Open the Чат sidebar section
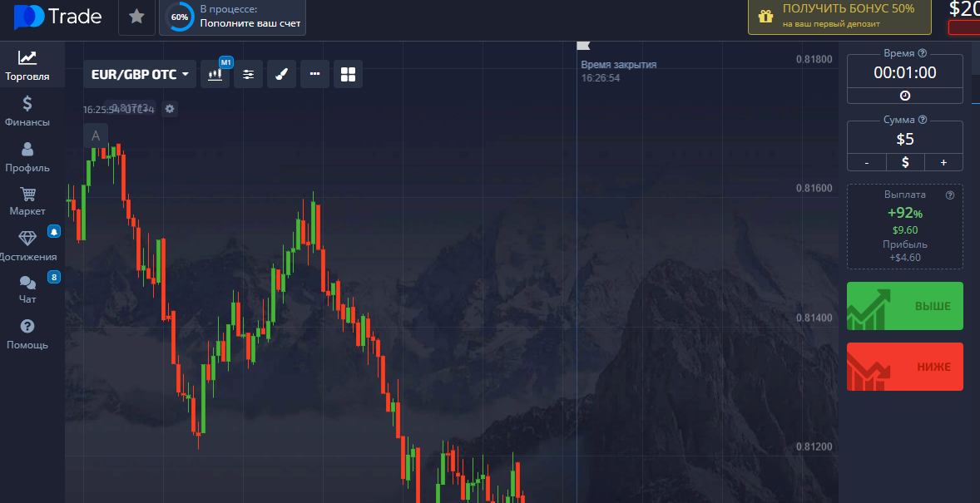Screen dimensions: 980x503 [x=27, y=288]
